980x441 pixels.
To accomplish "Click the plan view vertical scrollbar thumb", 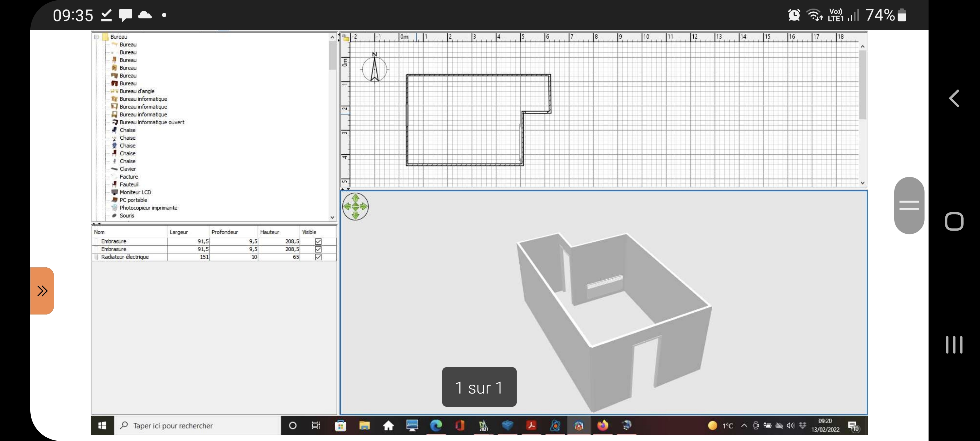I will click(x=862, y=85).
